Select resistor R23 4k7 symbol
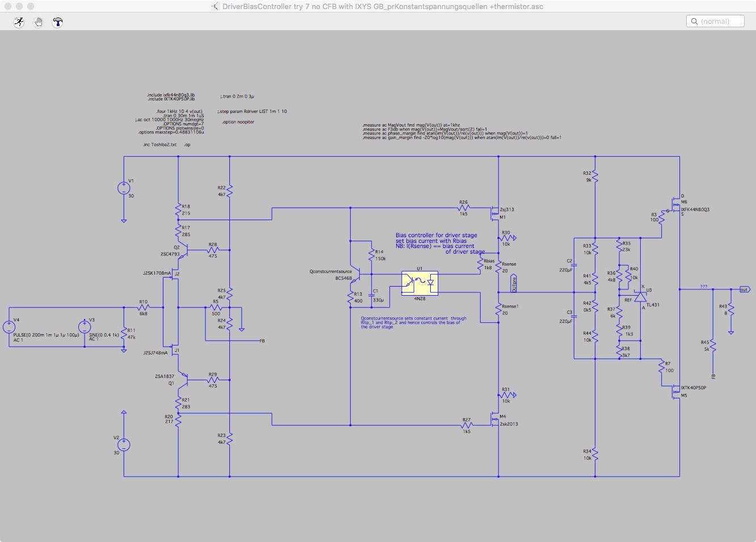 tap(230, 439)
